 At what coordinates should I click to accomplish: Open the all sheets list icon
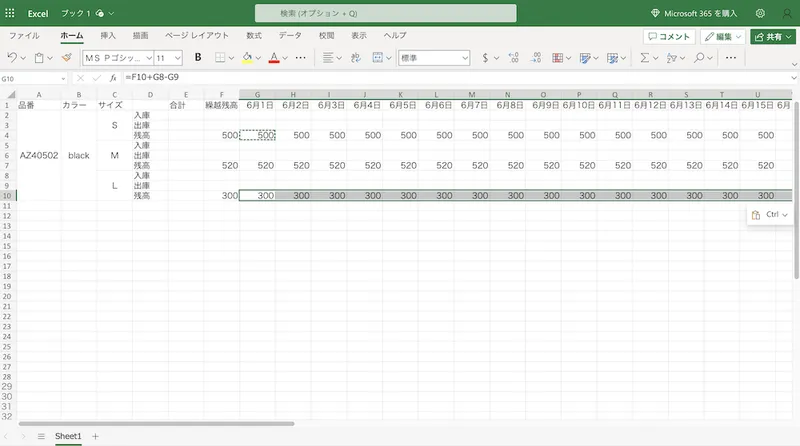tap(41, 436)
